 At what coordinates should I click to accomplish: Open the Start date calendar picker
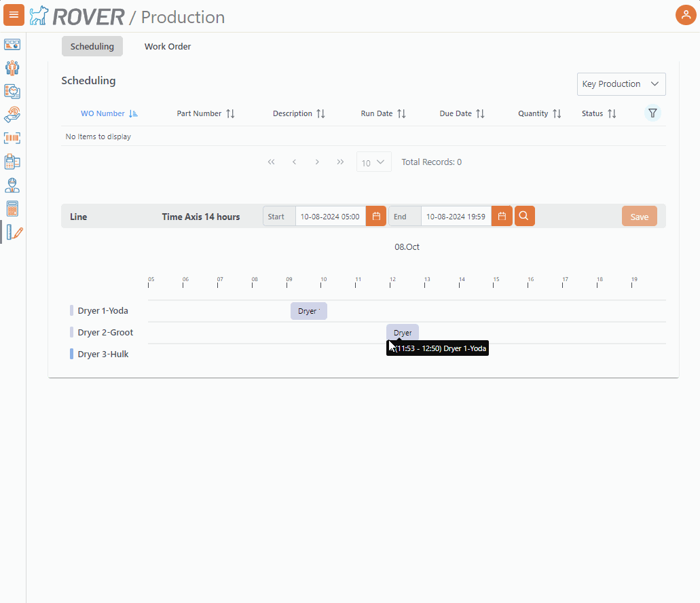click(x=376, y=217)
